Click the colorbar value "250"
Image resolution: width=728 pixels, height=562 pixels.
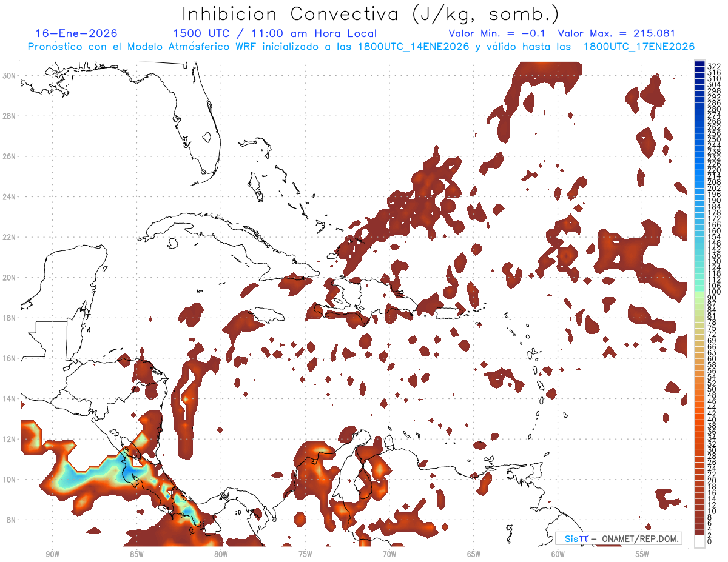click(713, 140)
